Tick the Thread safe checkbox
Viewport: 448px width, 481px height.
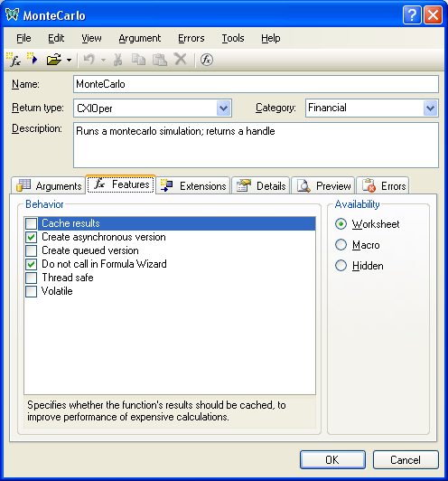(31, 278)
